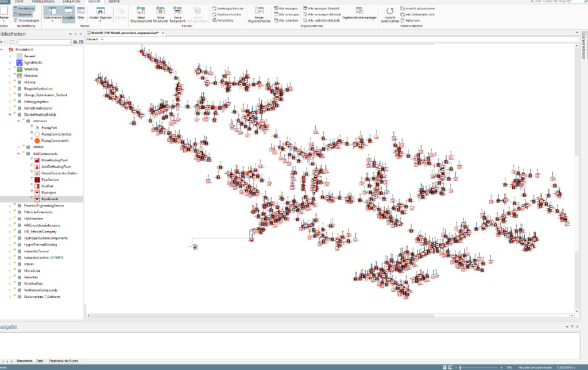Select MainHeatingPlant component icon
This screenshot has width=588, height=370.
point(37,160)
